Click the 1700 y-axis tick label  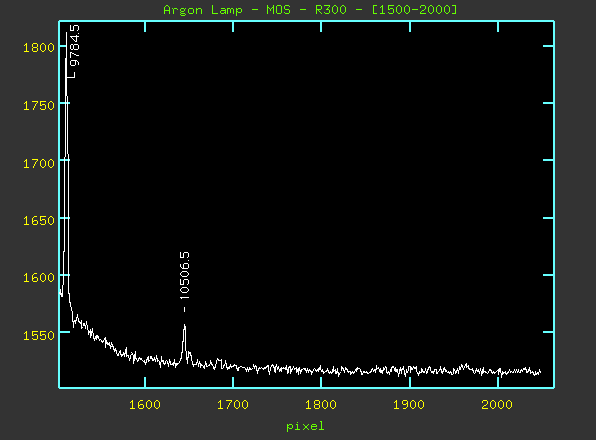tap(39, 164)
